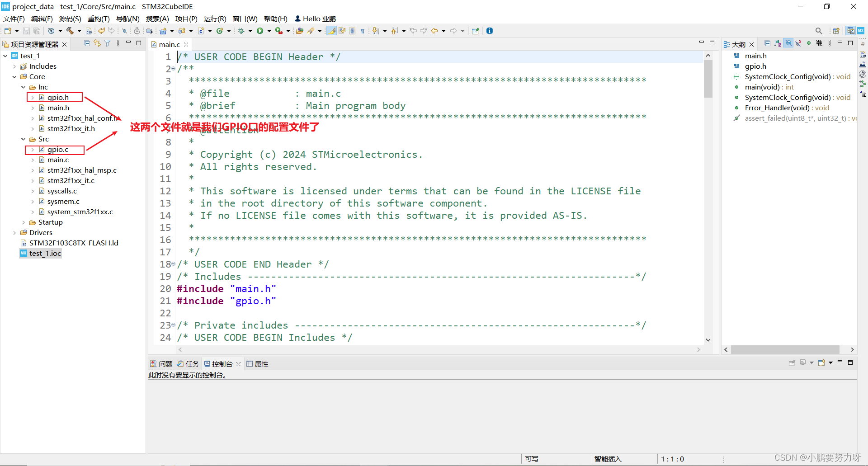
Task: Click the Pin Console icon
Action: [792, 362]
